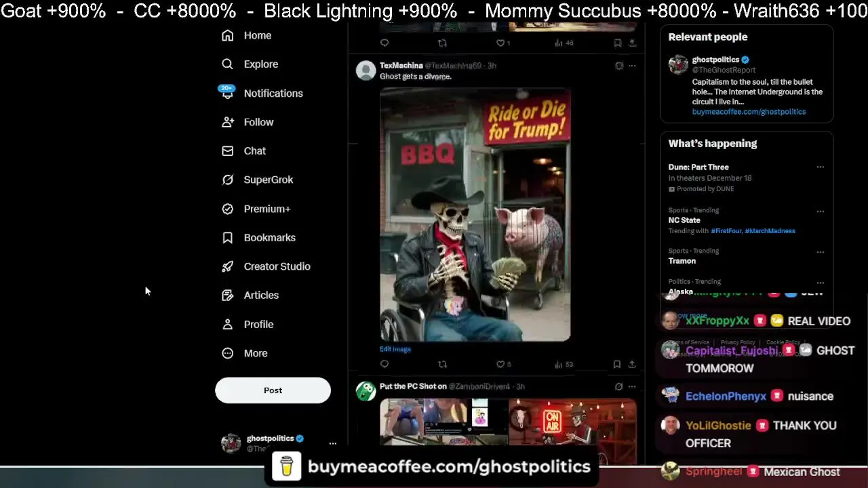Screen dimensions: 868x488
Task: Click the #MarchMadness hashtag
Action: [770, 231]
